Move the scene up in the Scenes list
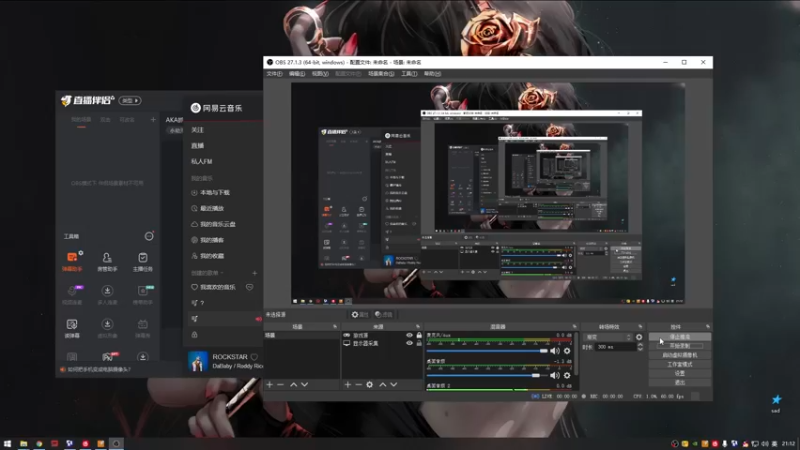 coord(293,384)
